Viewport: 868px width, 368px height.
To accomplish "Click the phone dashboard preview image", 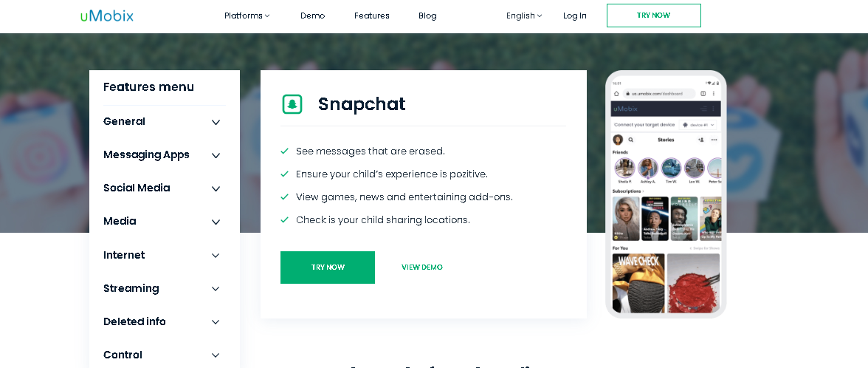I will pos(666,194).
